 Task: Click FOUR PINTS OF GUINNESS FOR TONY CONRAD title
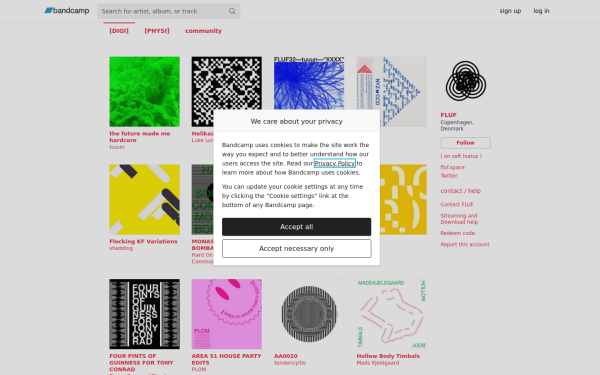[x=141, y=362]
